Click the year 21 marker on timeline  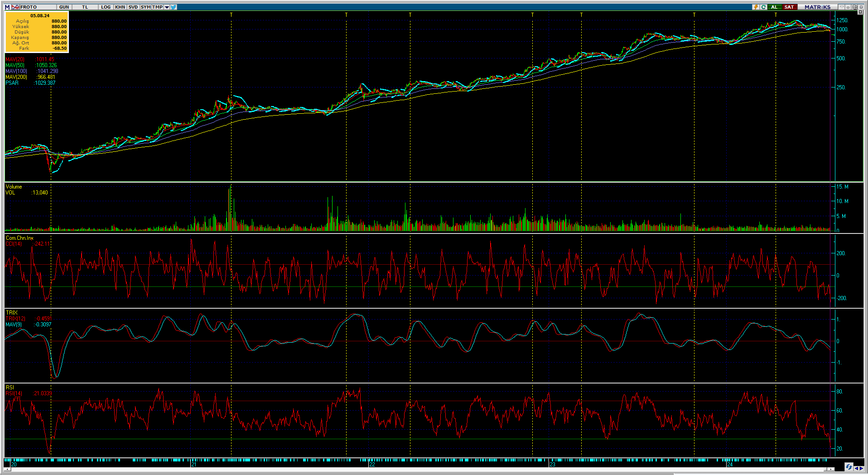point(194,465)
